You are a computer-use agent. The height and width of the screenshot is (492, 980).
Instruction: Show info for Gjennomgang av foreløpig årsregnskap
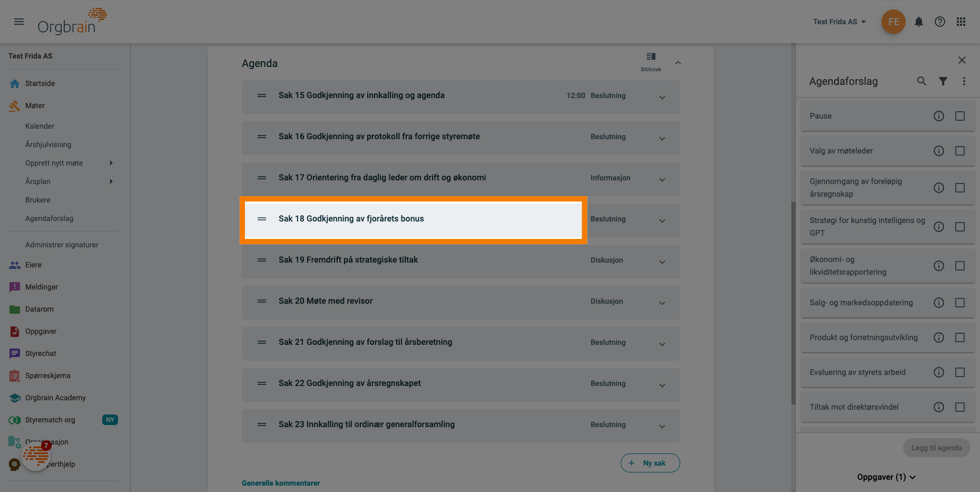click(939, 188)
